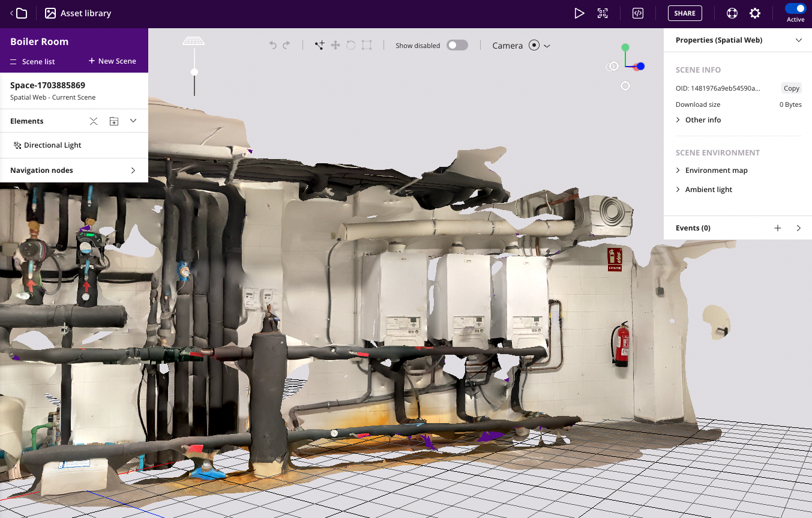Click the Boiler Room project title

pos(39,41)
